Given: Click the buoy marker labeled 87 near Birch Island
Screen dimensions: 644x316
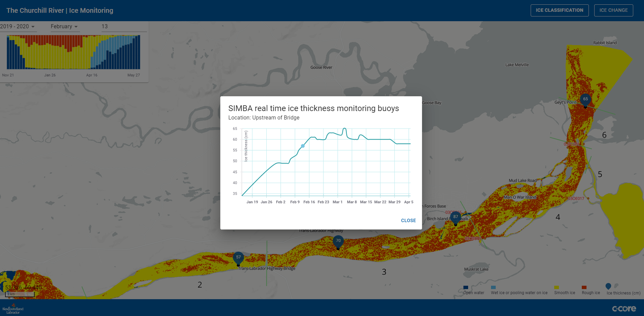Looking at the screenshot, I should click(455, 217).
